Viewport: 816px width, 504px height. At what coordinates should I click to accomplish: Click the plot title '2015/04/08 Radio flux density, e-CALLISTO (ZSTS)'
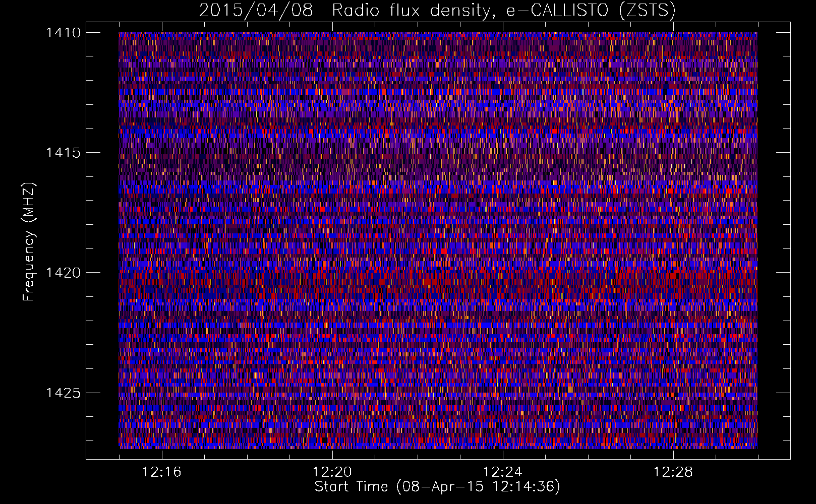tap(437, 11)
